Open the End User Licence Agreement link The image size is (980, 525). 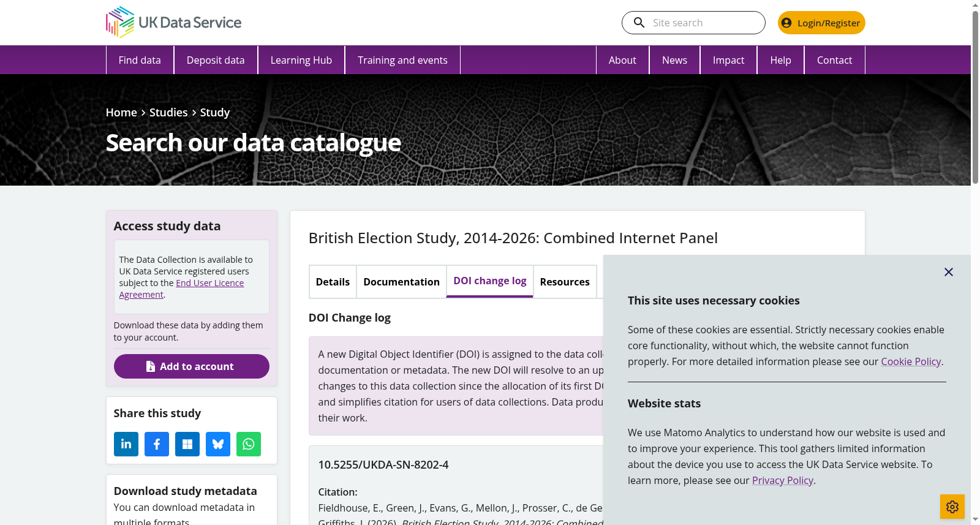click(181, 289)
